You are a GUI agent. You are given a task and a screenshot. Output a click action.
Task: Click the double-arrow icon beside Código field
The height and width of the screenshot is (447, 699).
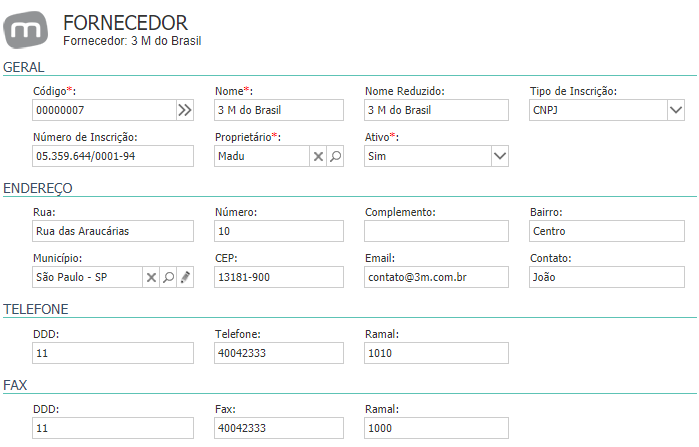[x=185, y=110]
